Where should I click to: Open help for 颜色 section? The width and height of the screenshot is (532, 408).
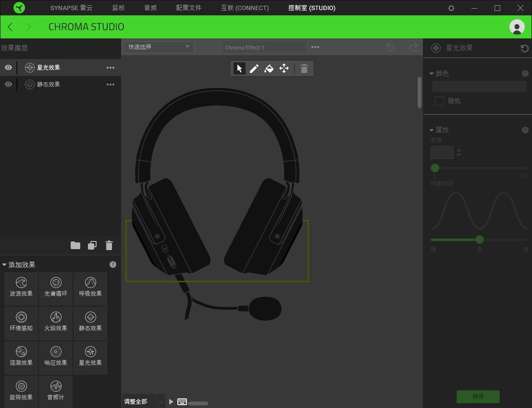coord(525,73)
